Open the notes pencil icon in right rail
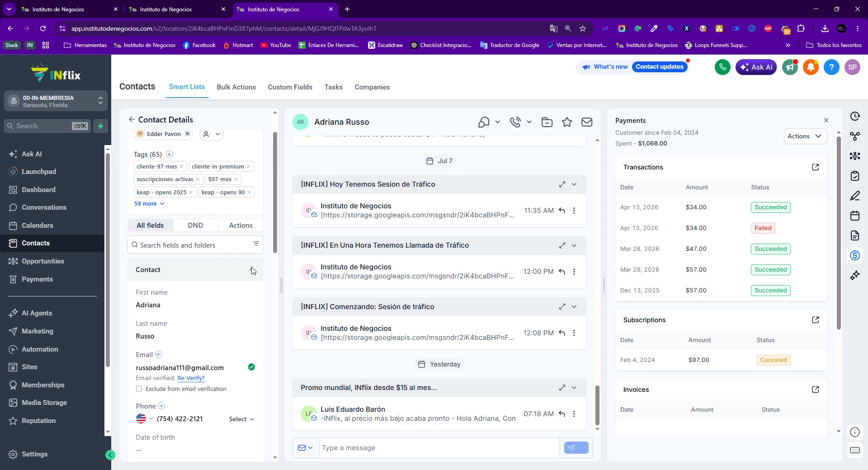The image size is (868, 470). (x=855, y=196)
